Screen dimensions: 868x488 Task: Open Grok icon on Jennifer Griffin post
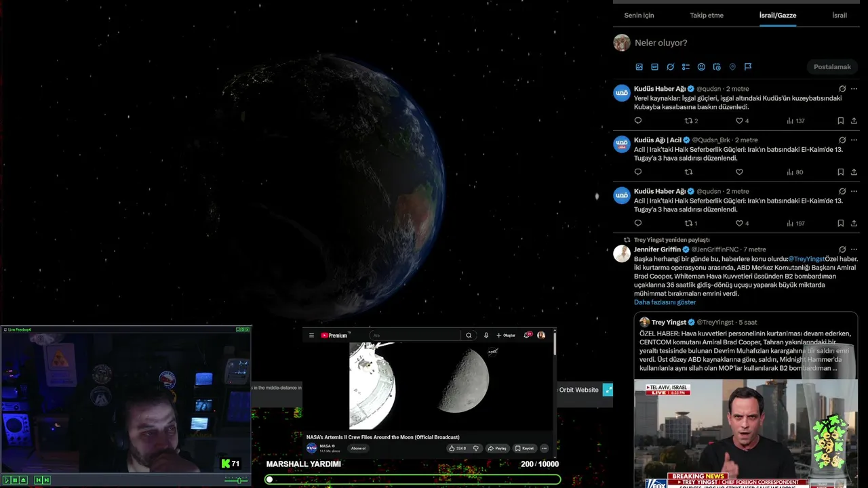point(842,249)
